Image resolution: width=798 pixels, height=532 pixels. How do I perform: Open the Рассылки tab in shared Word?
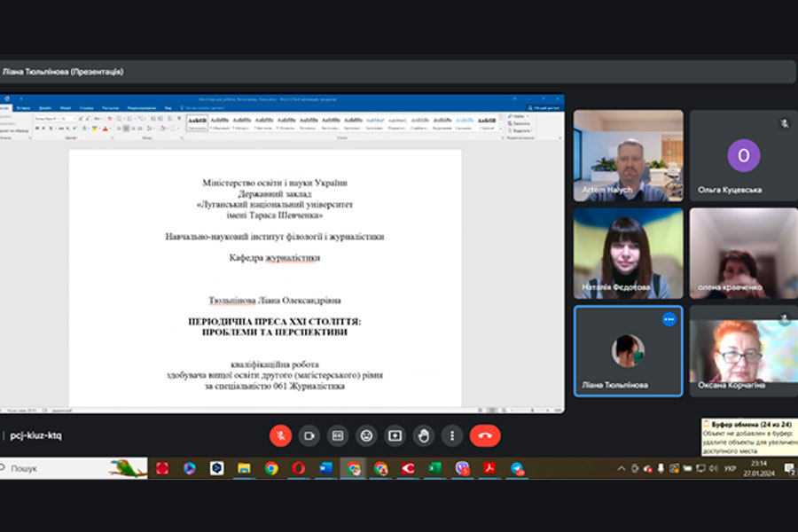pyautogui.click(x=111, y=108)
